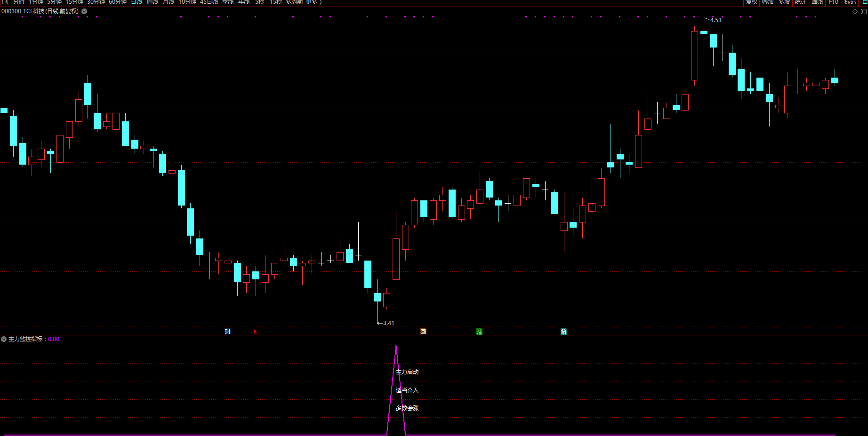Expand the 主力监控指标 indicator options
Screen dimensions: 868x436
click(4, 339)
